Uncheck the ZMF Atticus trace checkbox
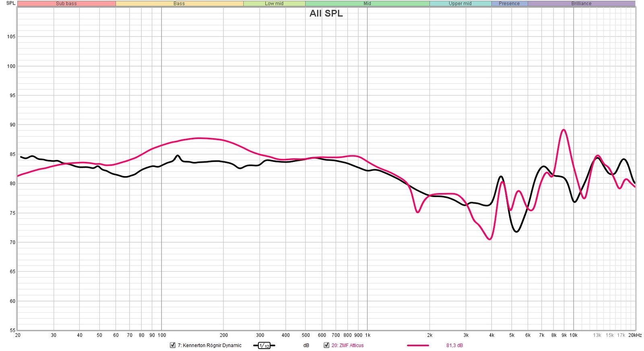Viewport: 644px width, 351px height. [326, 345]
